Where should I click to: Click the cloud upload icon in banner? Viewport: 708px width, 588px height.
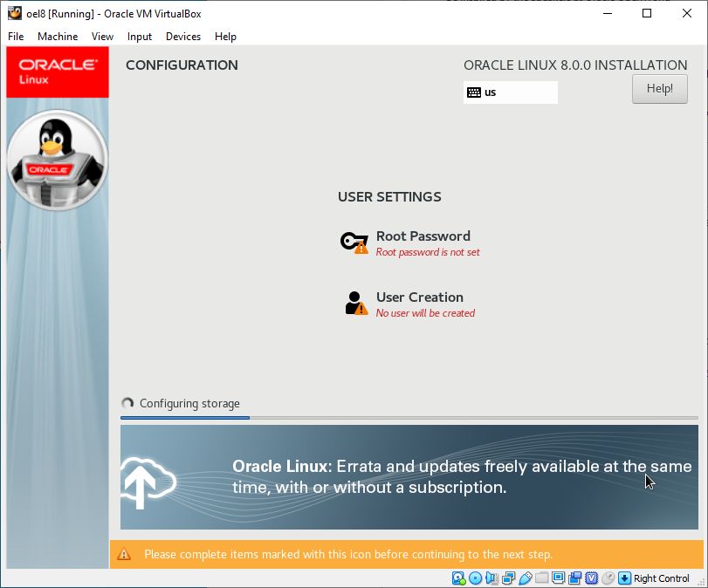[x=148, y=482]
